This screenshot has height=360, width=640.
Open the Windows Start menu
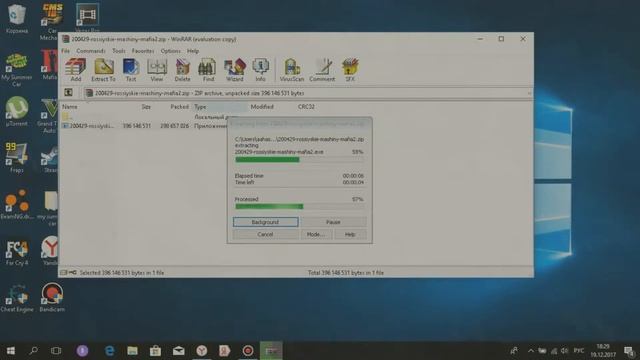[x=11, y=351]
